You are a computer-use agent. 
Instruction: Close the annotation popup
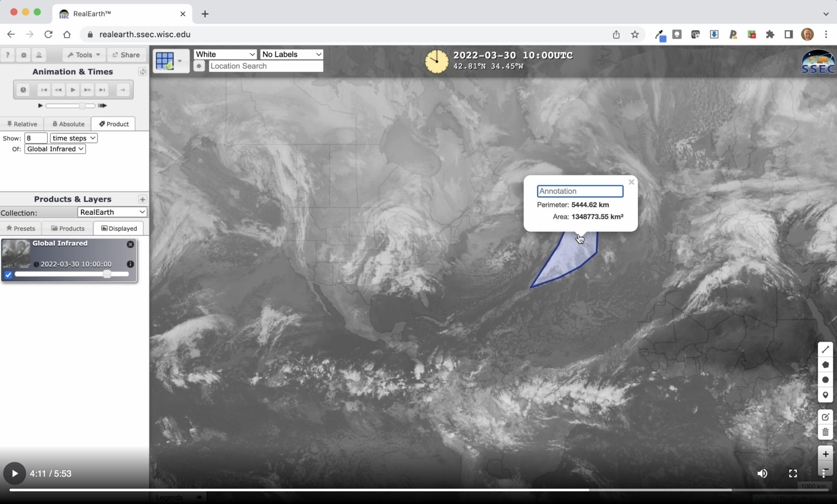click(x=631, y=182)
